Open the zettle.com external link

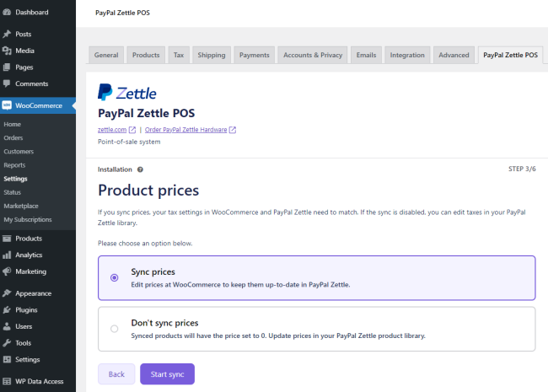pyautogui.click(x=112, y=130)
